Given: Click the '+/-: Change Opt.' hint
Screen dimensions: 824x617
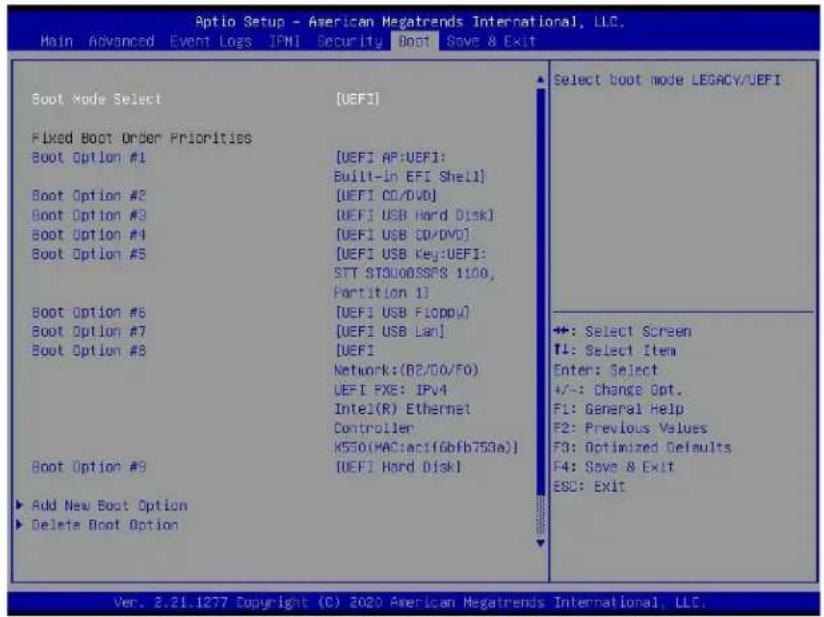Looking at the screenshot, I should (617, 390).
